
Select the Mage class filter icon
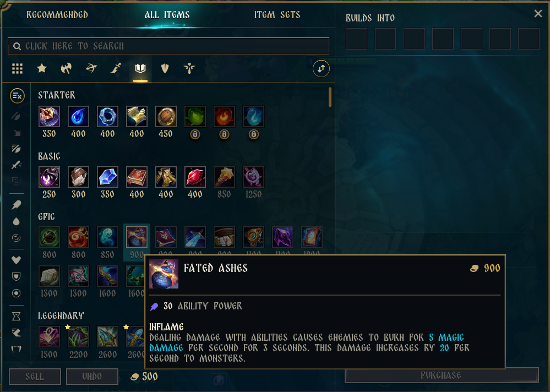point(140,68)
